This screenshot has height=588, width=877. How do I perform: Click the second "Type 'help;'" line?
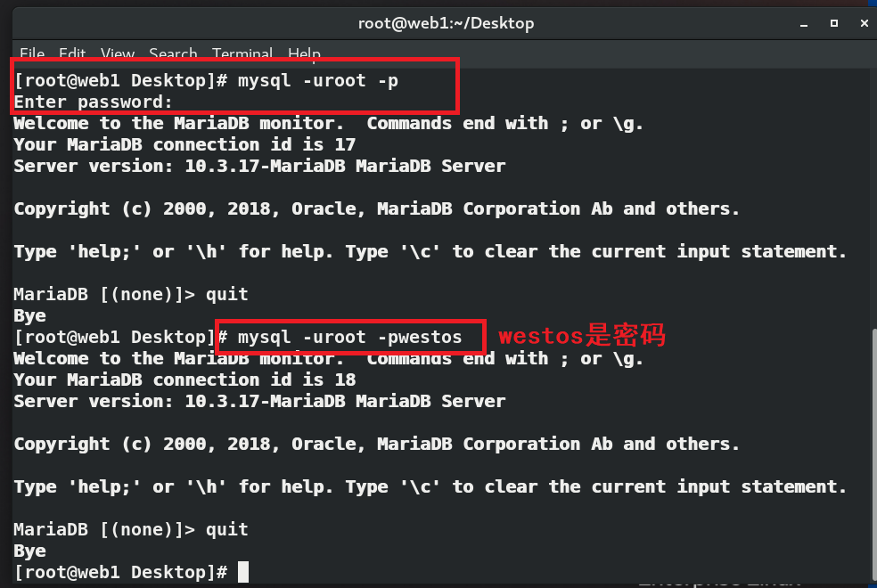coord(430,487)
